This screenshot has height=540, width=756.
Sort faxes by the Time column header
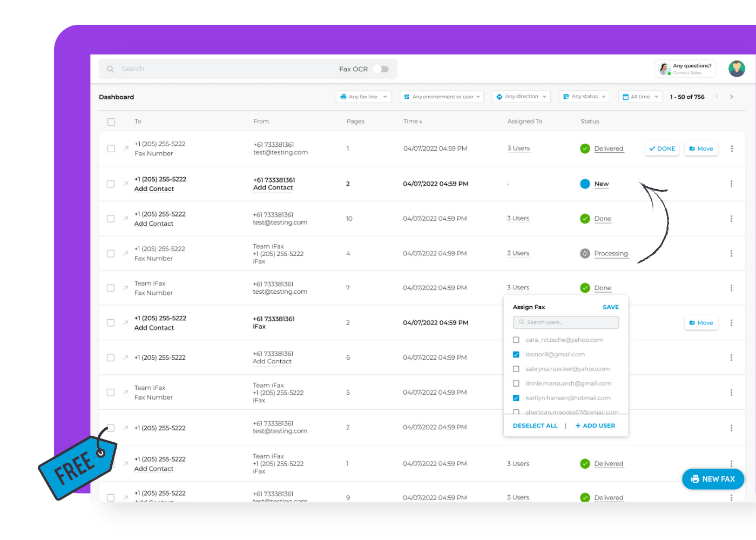point(413,122)
